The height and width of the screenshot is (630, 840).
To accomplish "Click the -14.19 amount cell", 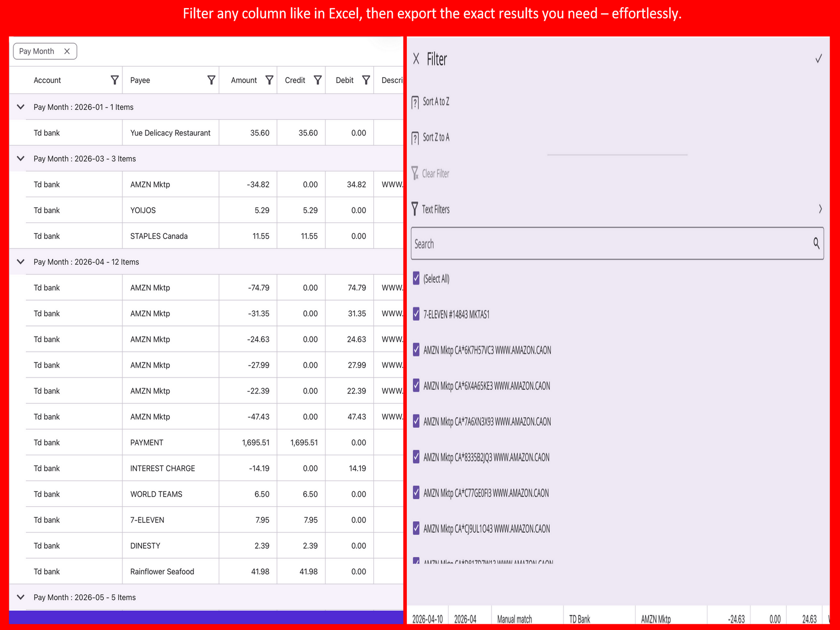I will 248,468.
